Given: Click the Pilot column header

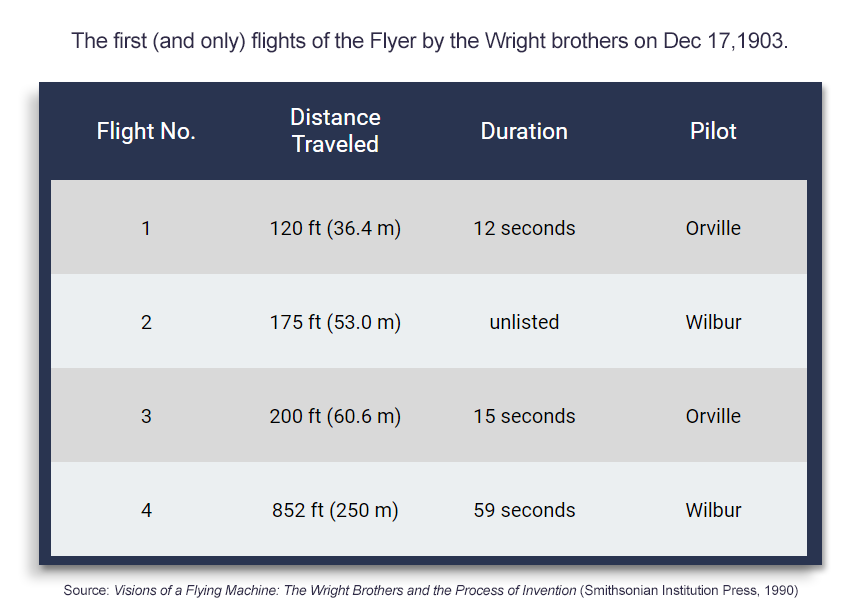Looking at the screenshot, I should (713, 131).
